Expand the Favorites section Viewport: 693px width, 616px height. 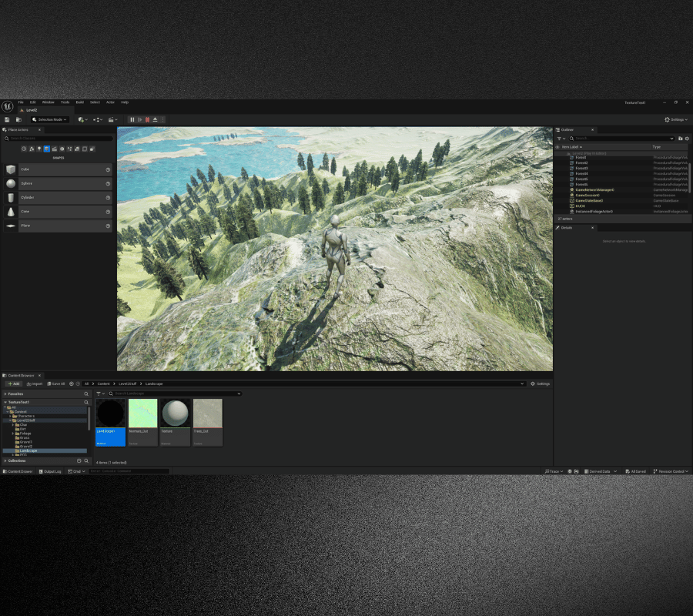tap(5, 393)
